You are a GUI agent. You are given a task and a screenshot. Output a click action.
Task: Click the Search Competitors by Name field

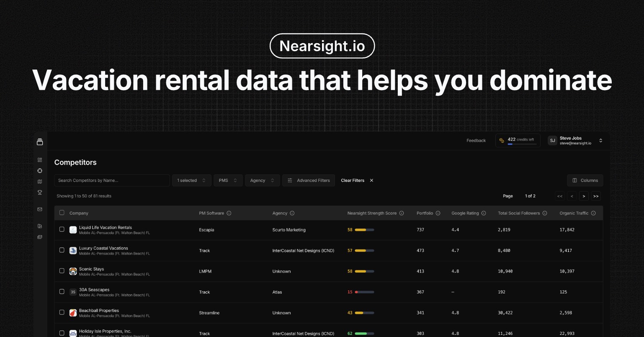click(112, 181)
